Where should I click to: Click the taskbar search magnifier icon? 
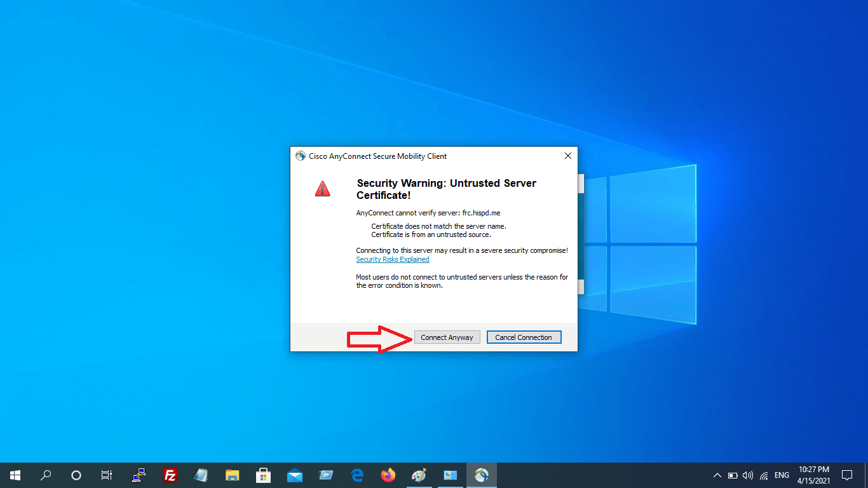(x=46, y=475)
